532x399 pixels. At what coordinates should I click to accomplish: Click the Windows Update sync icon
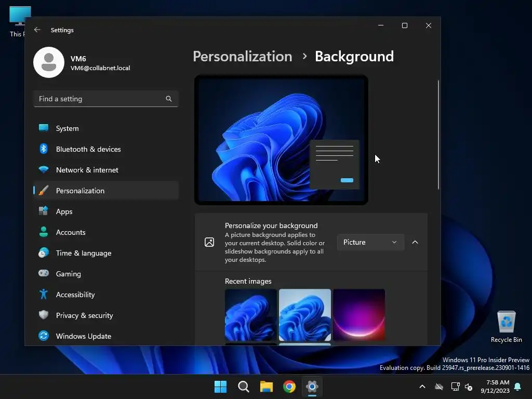click(x=44, y=336)
